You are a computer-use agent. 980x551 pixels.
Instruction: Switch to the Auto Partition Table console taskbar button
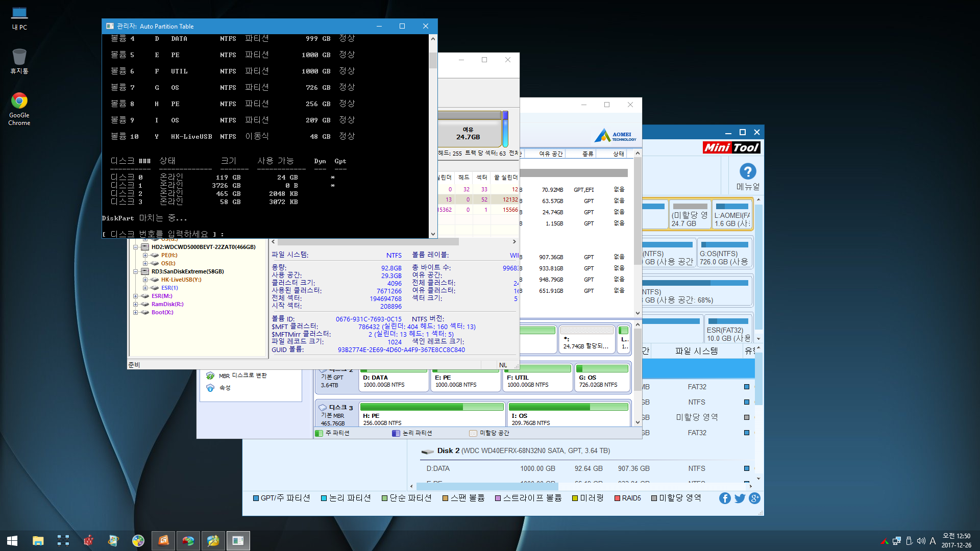click(x=238, y=541)
